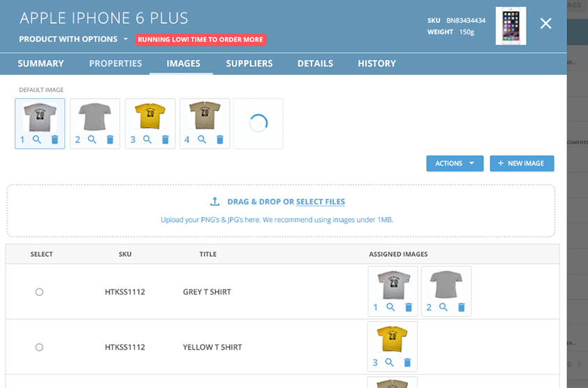Click SKU HTKSS1112 in Yellow T Shirt row
The width and height of the screenshot is (588, 388).
click(125, 347)
